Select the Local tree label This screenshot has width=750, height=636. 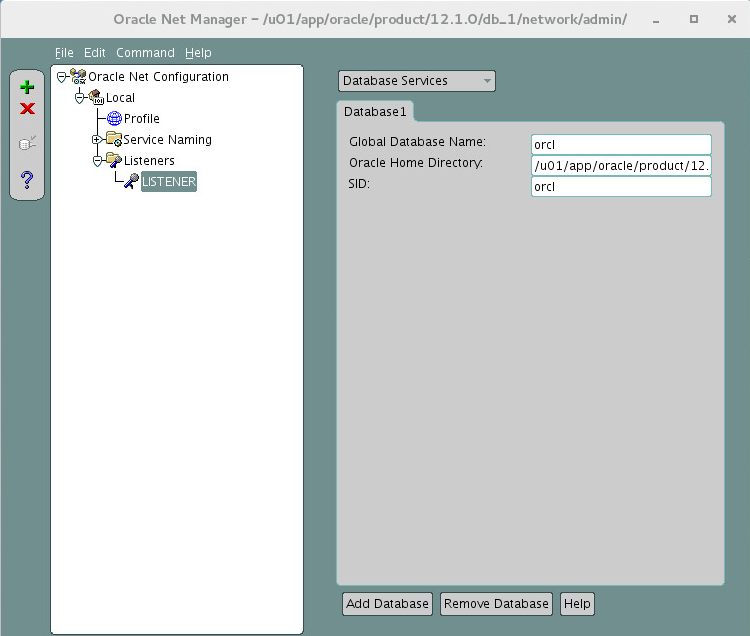point(120,98)
